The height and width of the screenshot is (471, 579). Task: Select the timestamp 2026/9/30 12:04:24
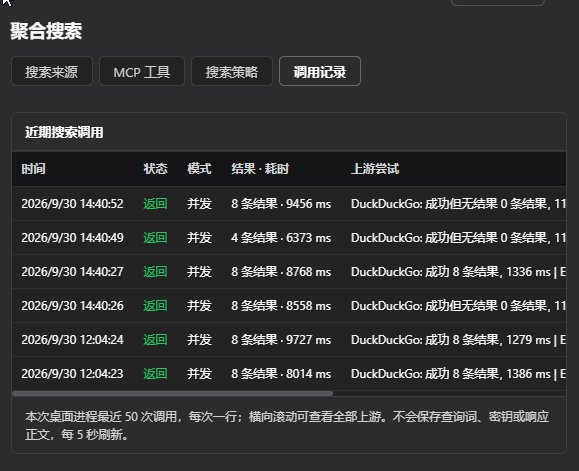pos(72,340)
